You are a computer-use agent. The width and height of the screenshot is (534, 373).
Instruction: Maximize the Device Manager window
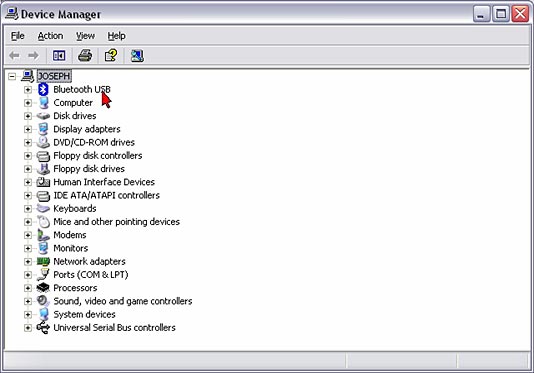click(x=501, y=14)
